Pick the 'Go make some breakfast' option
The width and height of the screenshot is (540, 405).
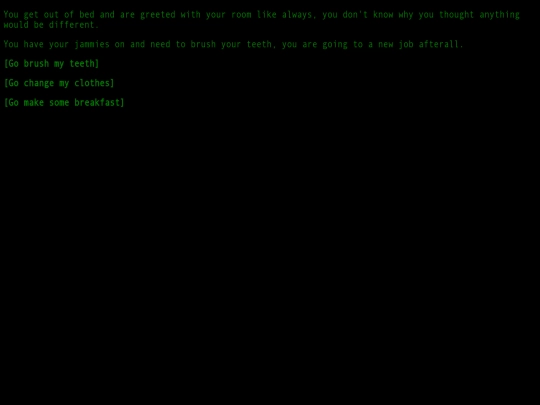coord(64,103)
